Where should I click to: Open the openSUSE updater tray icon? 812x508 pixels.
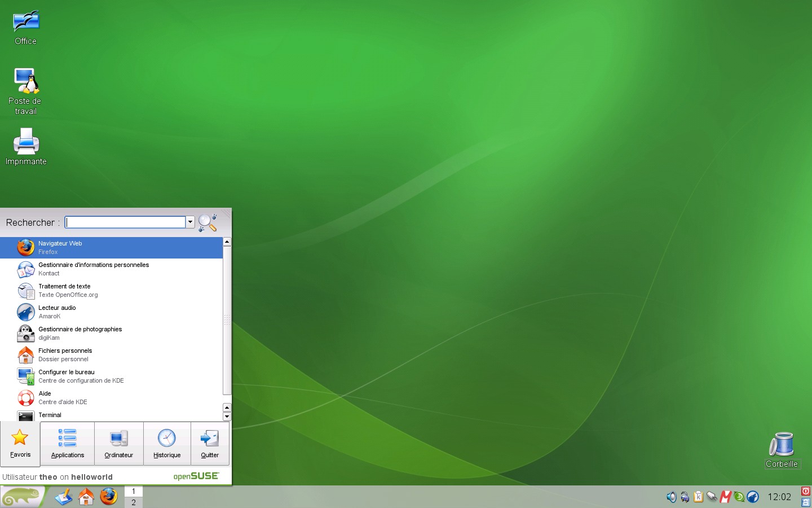tap(739, 497)
